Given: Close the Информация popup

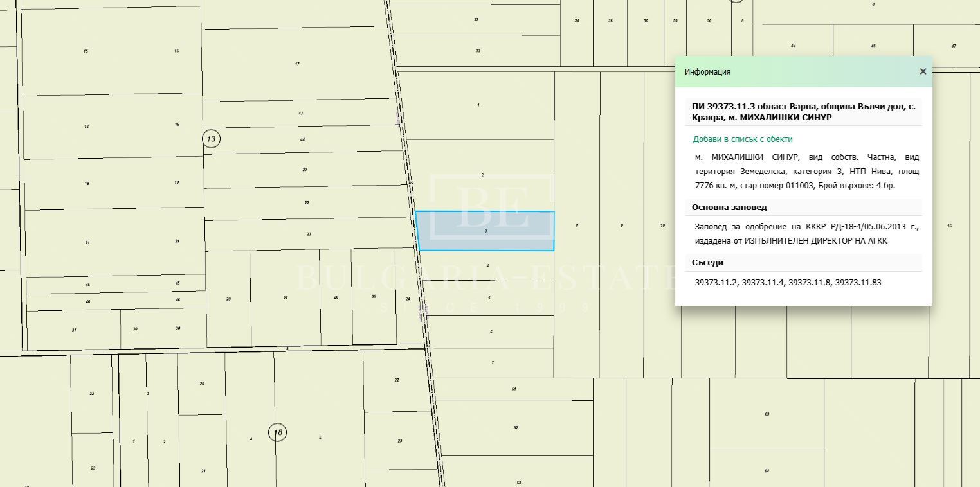Looking at the screenshot, I should 923,71.
